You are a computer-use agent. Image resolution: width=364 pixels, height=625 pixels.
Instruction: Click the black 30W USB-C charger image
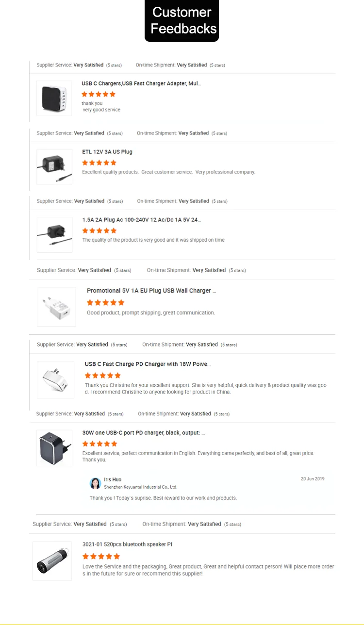(x=54, y=448)
